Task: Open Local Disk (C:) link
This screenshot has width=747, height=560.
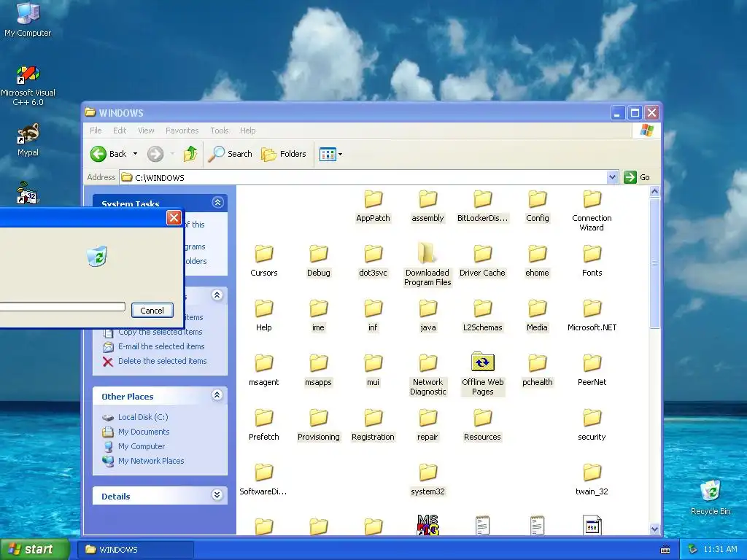Action: pos(143,417)
